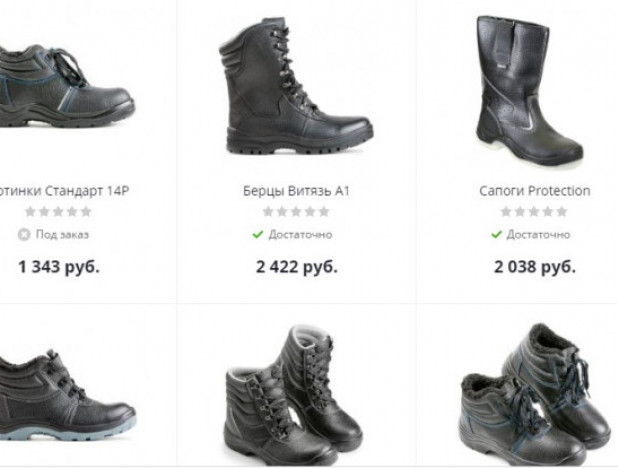Give Сапоги Protection a one-star rating
This screenshot has height=468, width=618.
(x=506, y=212)
